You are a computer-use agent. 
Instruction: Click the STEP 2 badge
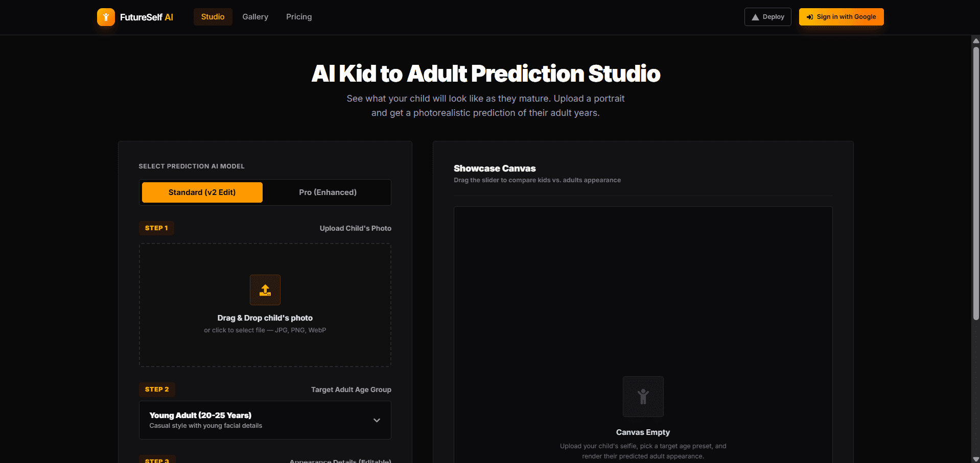(x=157, y=389)
